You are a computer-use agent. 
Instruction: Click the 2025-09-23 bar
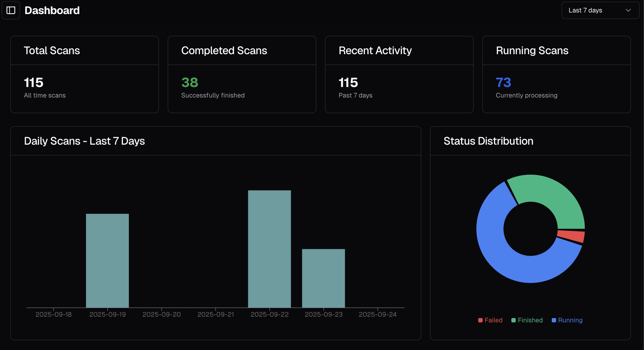coord(323,278)
